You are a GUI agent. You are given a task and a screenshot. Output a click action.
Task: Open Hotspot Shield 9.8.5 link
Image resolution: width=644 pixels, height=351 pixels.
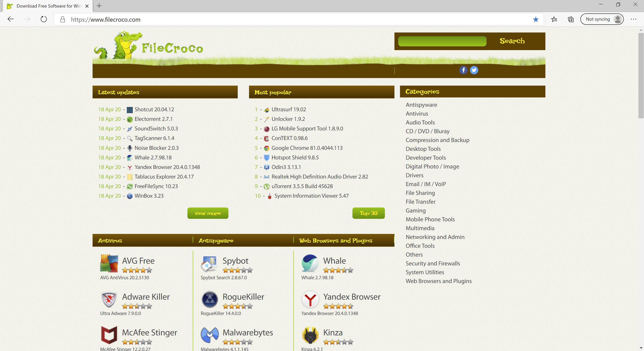295,158
